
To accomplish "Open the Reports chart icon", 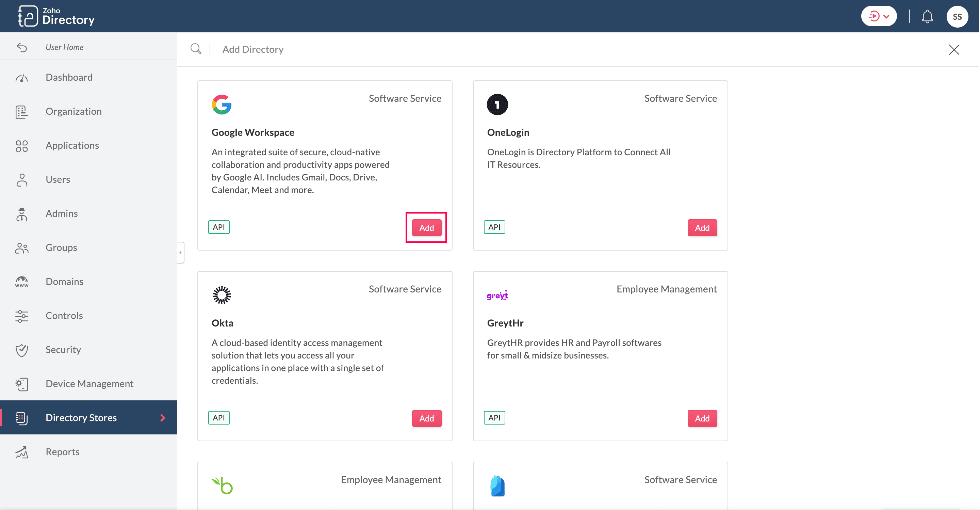I will click(22, 452).
